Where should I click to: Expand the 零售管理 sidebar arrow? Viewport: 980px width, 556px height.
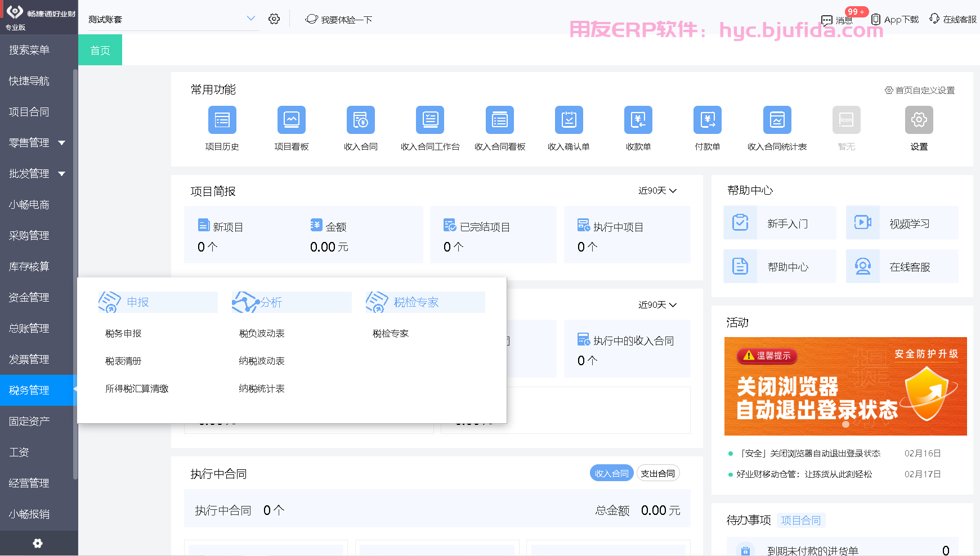(62, 143)
